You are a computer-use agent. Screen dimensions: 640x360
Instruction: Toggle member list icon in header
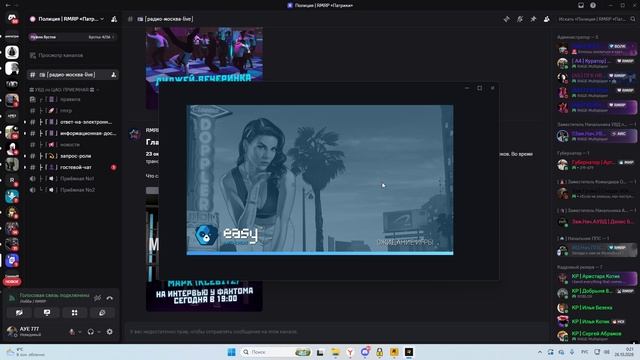click(x=547, y=19)
